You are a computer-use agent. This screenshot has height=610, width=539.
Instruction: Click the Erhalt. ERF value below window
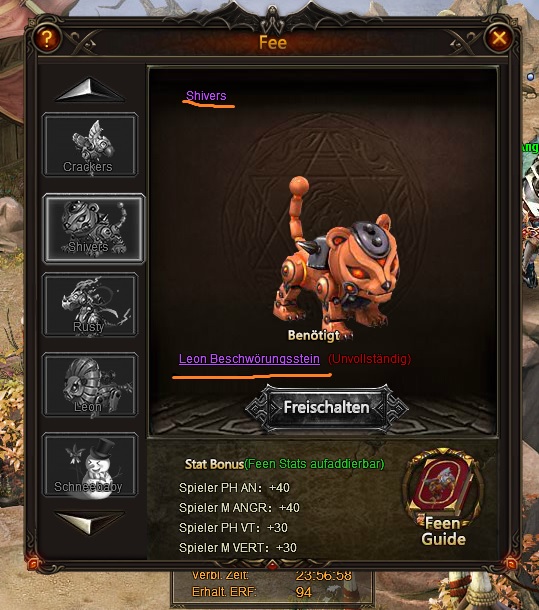point(304,592)
